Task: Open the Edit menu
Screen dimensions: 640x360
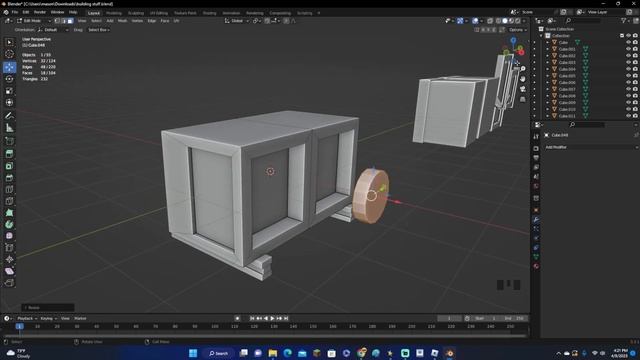Action: pos(26,12)
